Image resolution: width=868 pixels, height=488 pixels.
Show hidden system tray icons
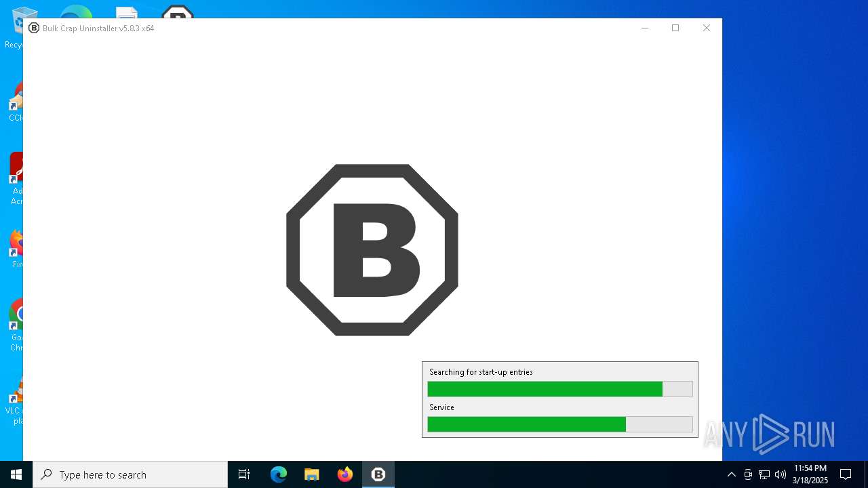(731, 474)
